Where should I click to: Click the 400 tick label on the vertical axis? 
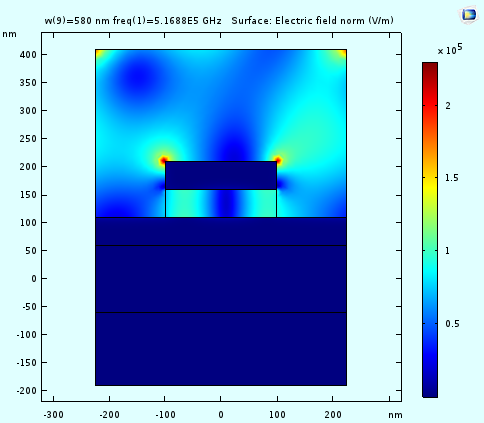28,54
